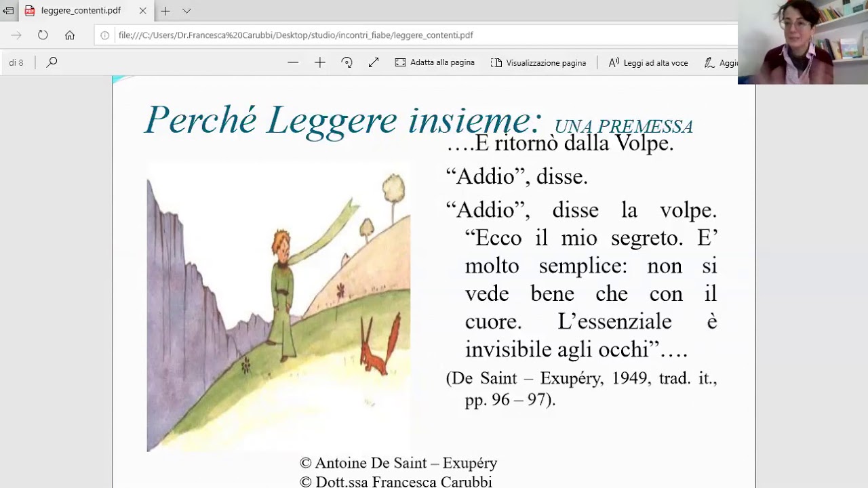Viewport: 868px width, 488px height.
Task: Switch to the leggere_contenti.pdf tab
Action: 81,11
